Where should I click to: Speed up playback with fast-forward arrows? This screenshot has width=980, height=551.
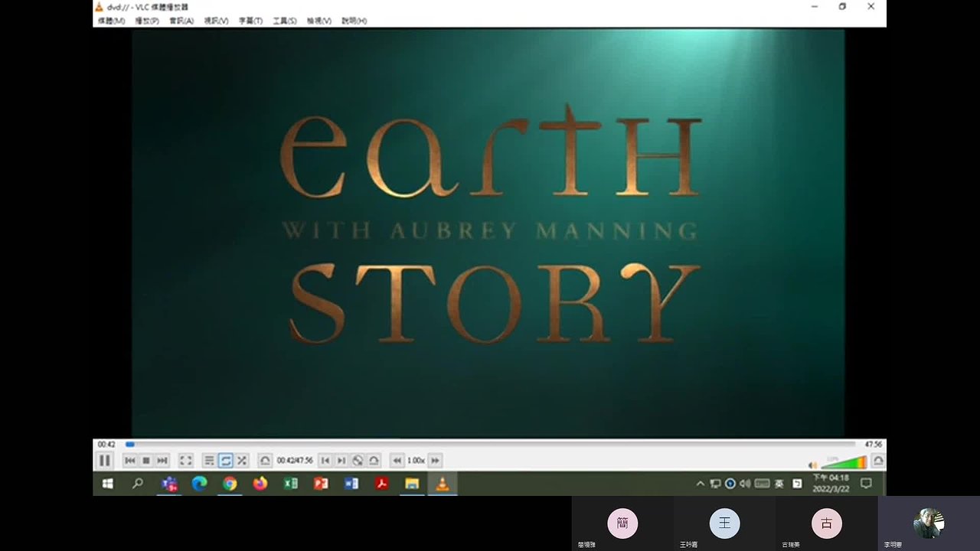pos(435,461)
